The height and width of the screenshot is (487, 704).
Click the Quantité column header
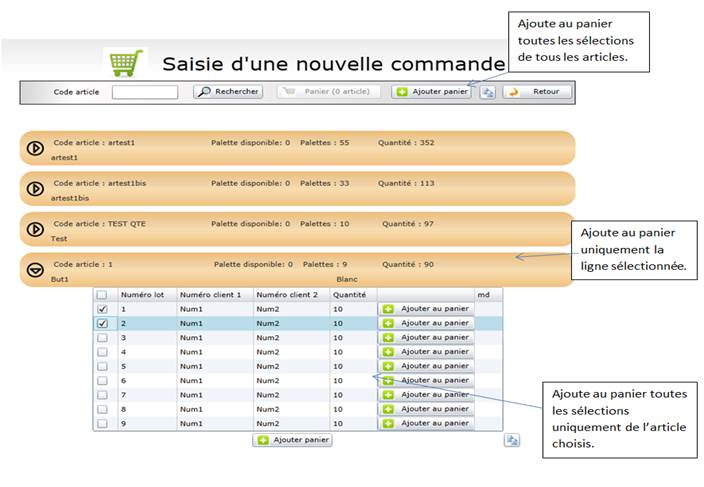pyautogui.click(x=352, y=295)
